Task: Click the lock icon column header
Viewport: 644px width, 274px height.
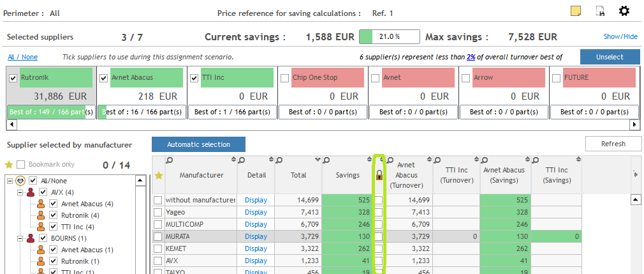Action: [x=379, y=175]
